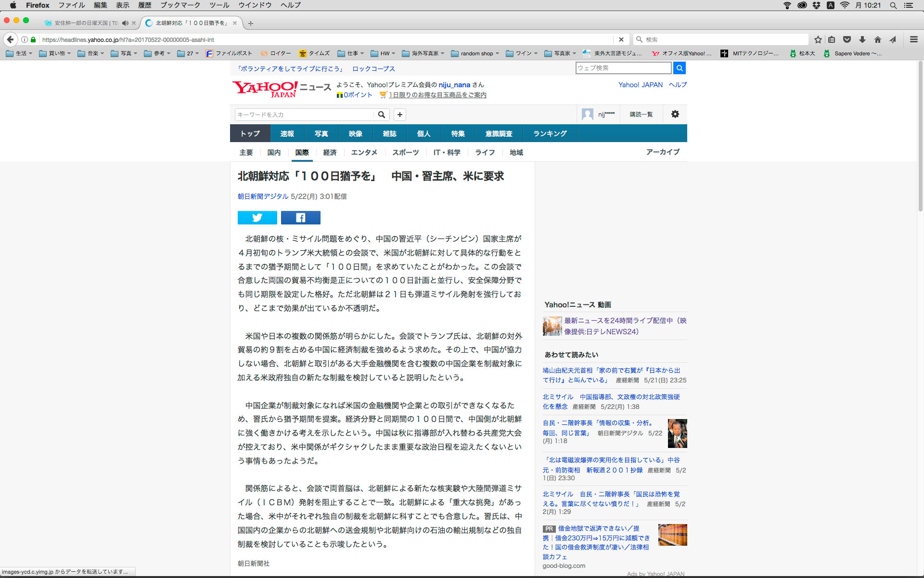924x578 pixels.
Task: Share article via Twitter button
Action: pos(257,218)
